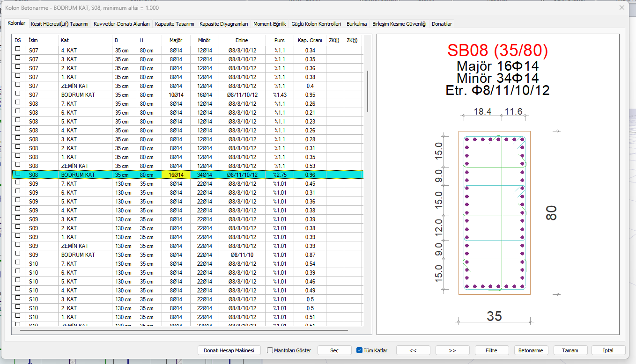Viewport: 636px width, 364px height.
Task: Click the Betonarme button
Action: tap(531, 350)
